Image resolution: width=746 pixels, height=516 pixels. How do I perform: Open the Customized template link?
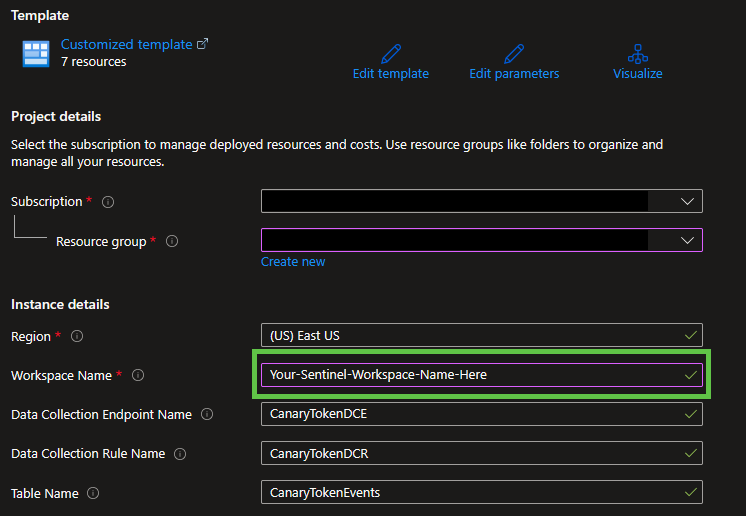127,44
